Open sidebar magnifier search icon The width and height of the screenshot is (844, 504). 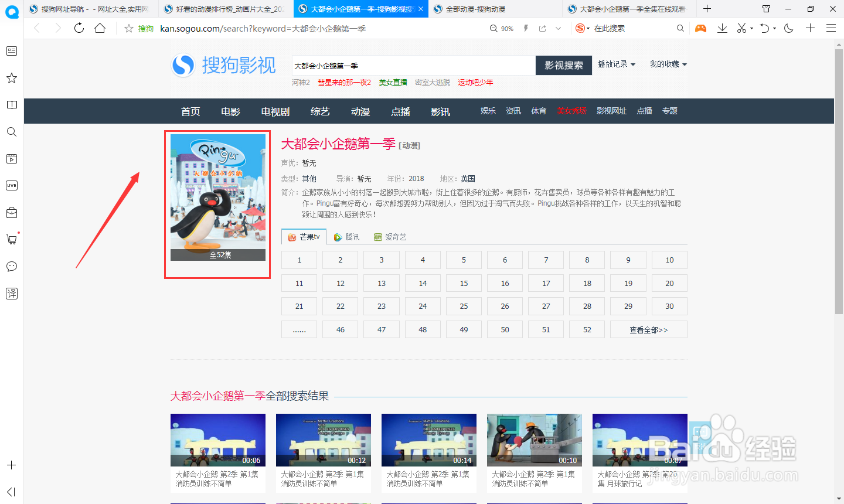[x=11, y=132]
